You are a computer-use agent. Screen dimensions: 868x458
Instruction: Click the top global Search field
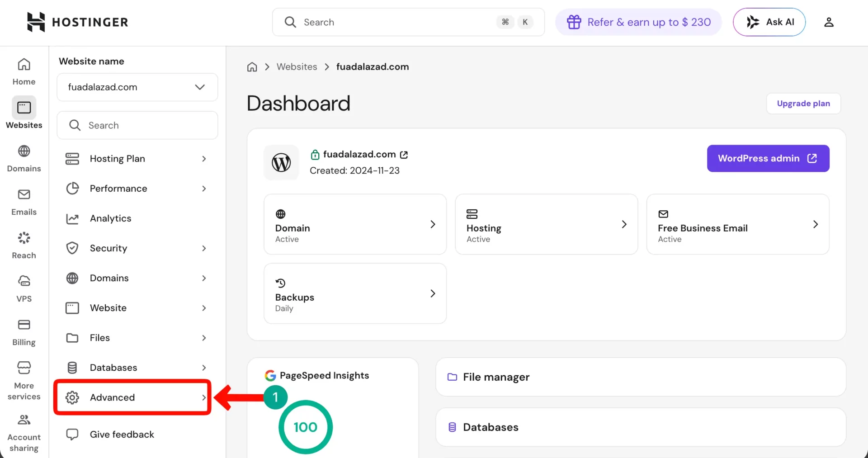point(398,22)
